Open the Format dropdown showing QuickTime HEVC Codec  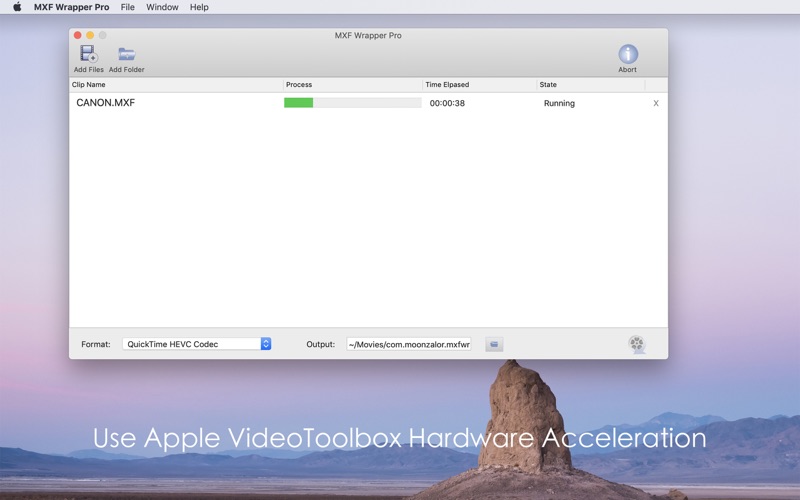pyautogui.click(x=196, y=344)
